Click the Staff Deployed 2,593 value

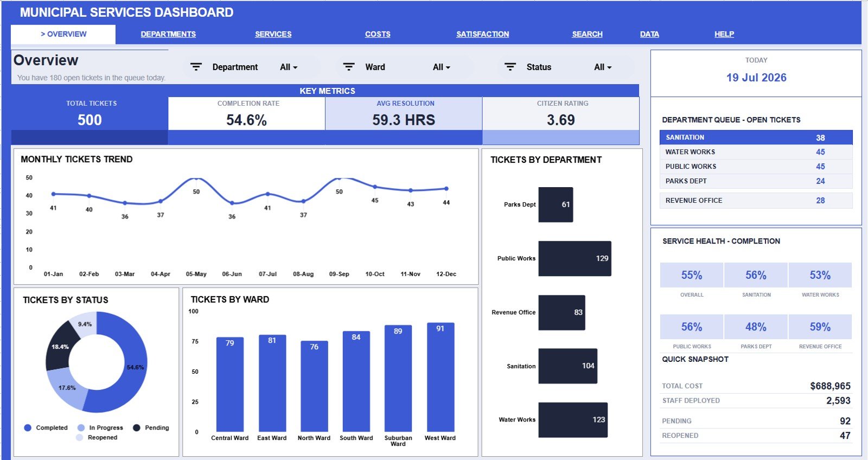click(x=838, y=401)
